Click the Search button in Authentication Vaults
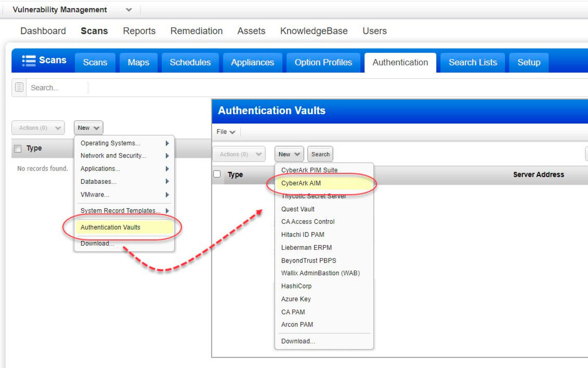The height and width of the screenshot is (368, 588). pyautogui.click(x=320, y=154)
